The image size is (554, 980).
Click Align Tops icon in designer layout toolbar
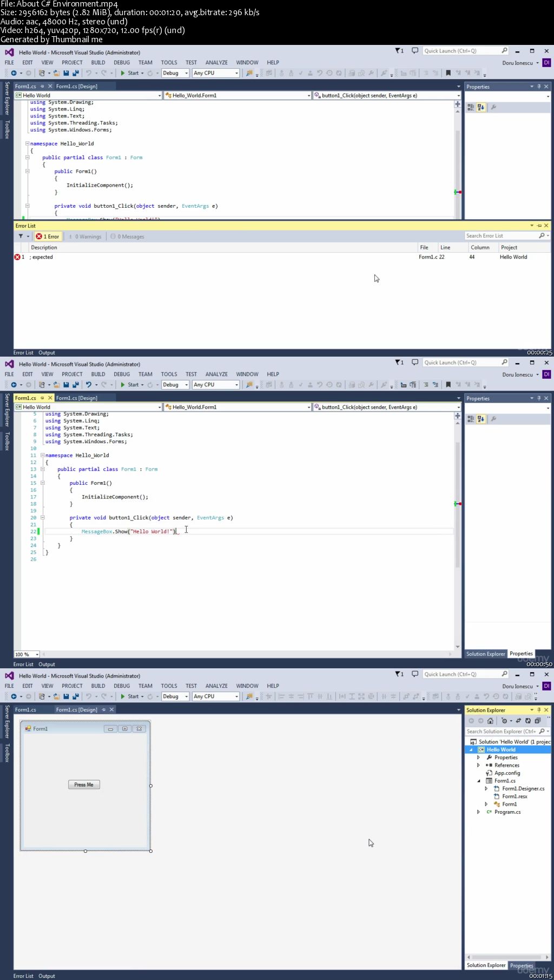point(310,696)
